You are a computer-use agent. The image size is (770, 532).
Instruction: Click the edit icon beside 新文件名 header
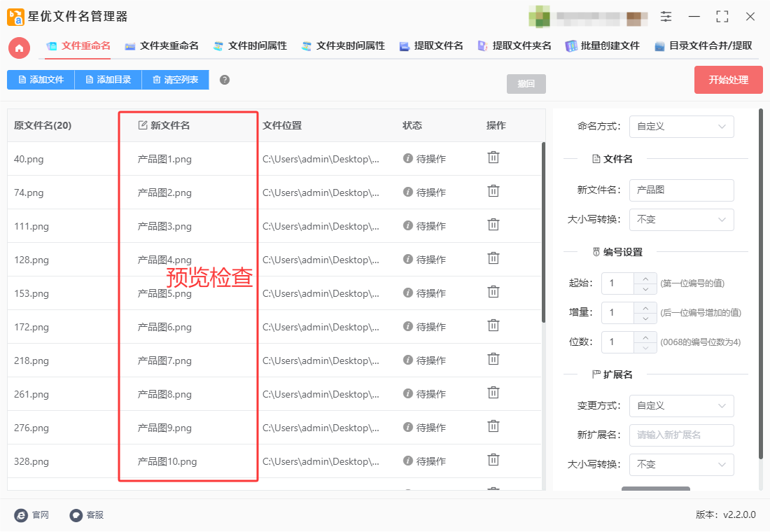coord(142,125)
